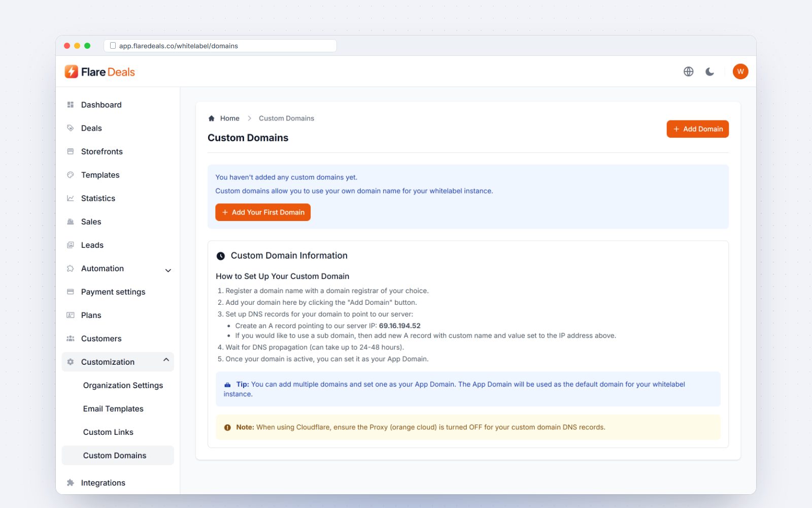
Task: Click the Integrations puzzle icon
Action: tap(71, 483)
